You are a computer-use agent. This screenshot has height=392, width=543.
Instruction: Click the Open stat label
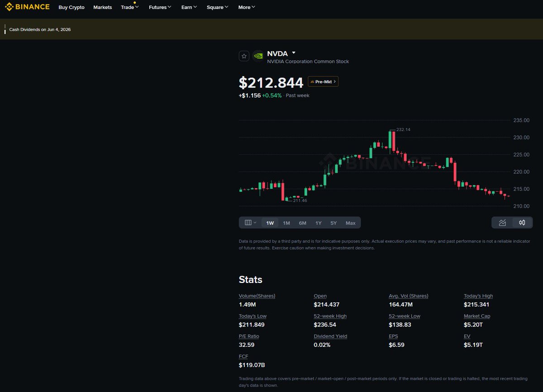click(x=320, y=296)
